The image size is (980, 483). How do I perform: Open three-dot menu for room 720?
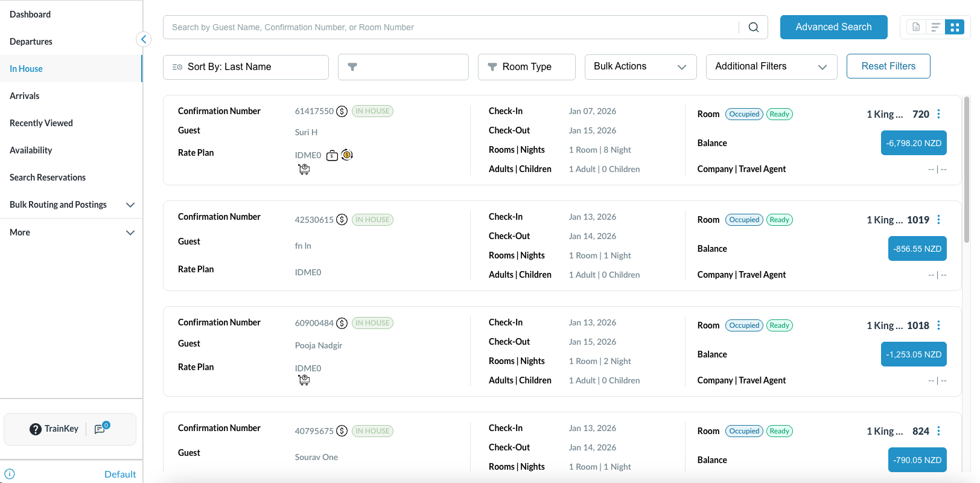[938, 114]
